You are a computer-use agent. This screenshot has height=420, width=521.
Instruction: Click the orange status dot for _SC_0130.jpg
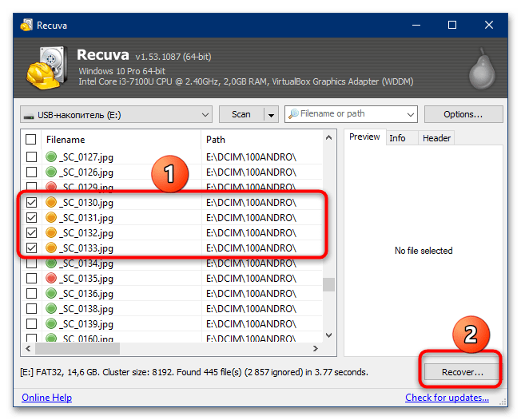click(x=51, y=202)
